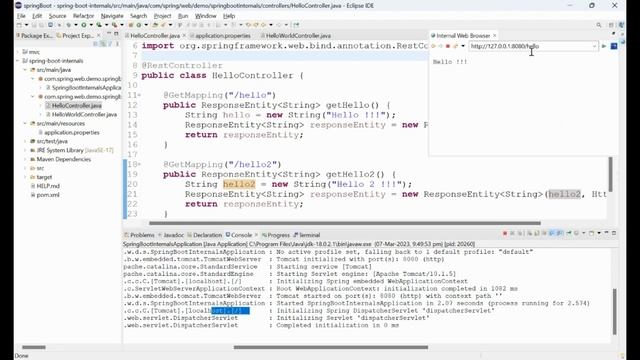
Task: Toggle code folding at line 11
Action: [140, 95]
